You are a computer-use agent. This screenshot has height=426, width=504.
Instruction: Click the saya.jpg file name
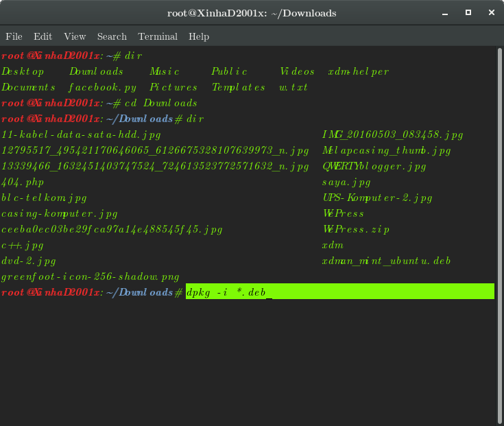tap(346, 182)
